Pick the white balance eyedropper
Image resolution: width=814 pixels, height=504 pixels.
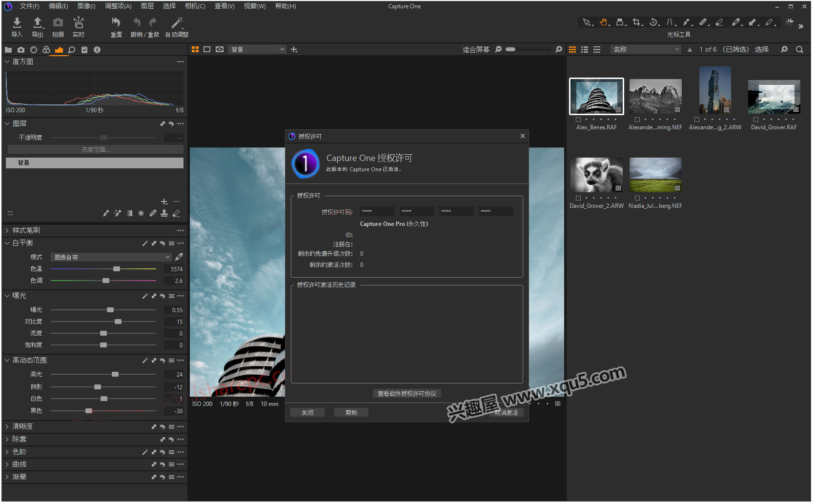179,257
